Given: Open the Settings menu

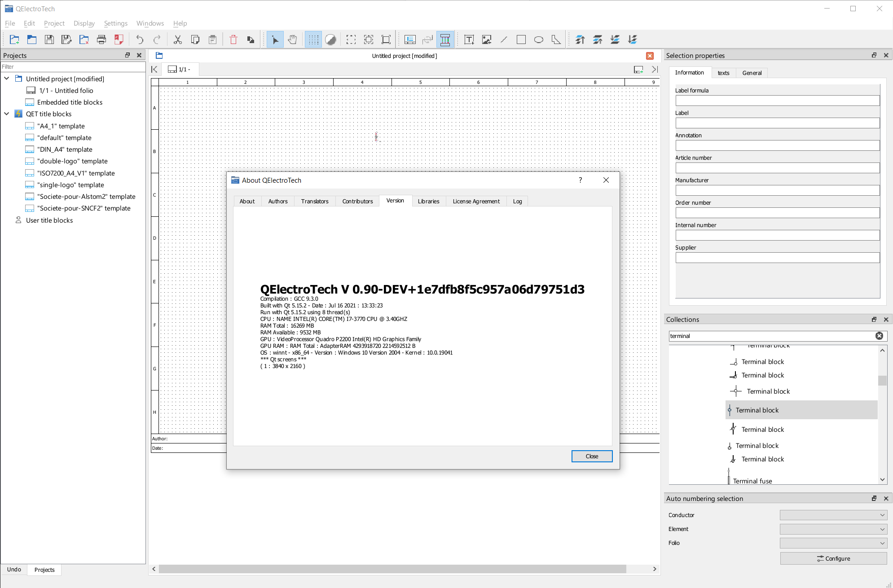Looking at the screenshot, I should coord(115,23).
